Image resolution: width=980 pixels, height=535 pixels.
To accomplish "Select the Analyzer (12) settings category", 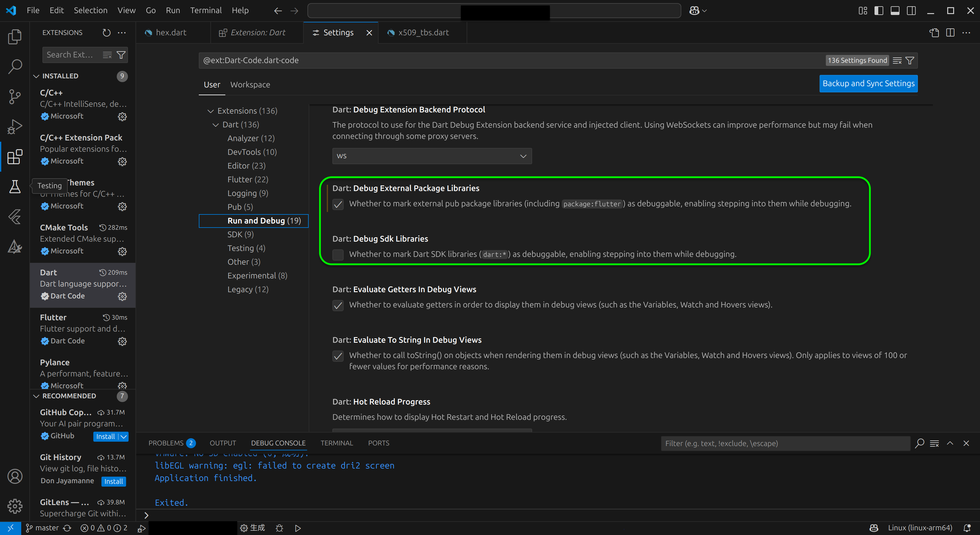I will tap(251, 139).
